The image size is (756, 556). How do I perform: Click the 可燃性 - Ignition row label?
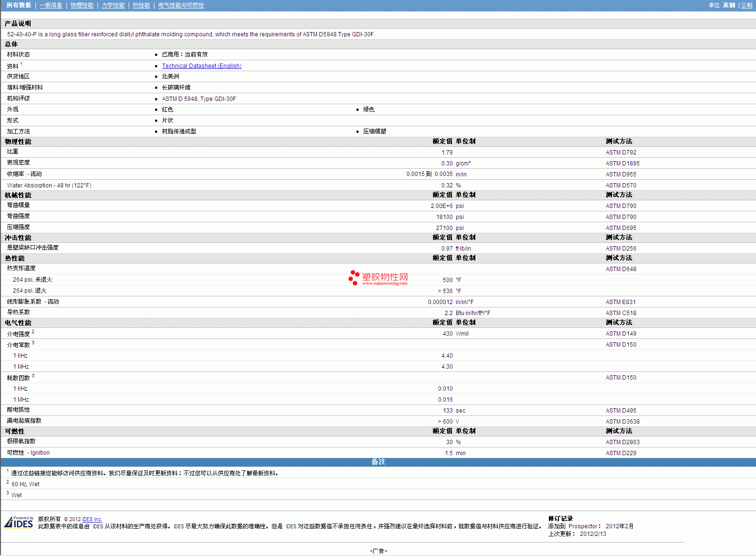coord(28,453)
